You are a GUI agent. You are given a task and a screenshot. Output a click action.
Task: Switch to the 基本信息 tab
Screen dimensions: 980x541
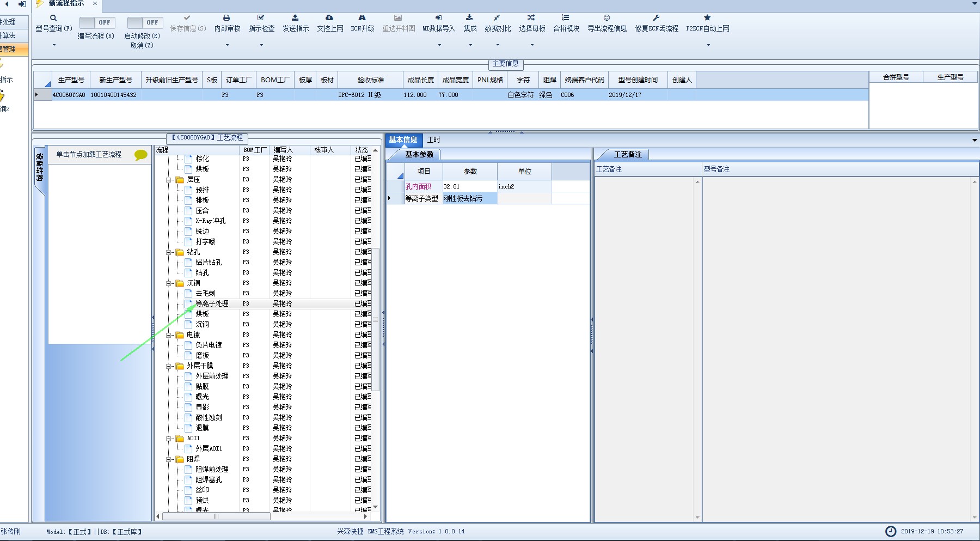(x=403, y=139)
